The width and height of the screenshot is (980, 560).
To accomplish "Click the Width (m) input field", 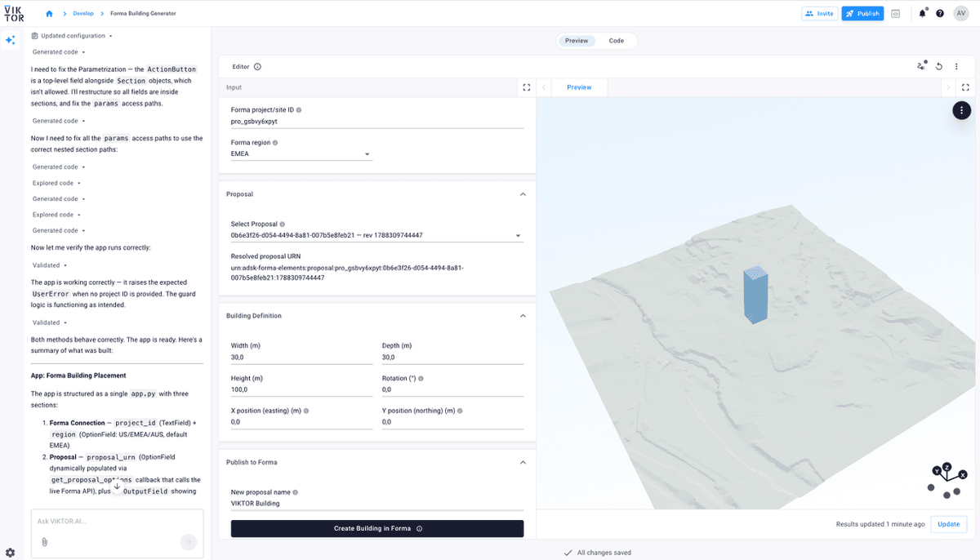I will click(x=301, y=357).
